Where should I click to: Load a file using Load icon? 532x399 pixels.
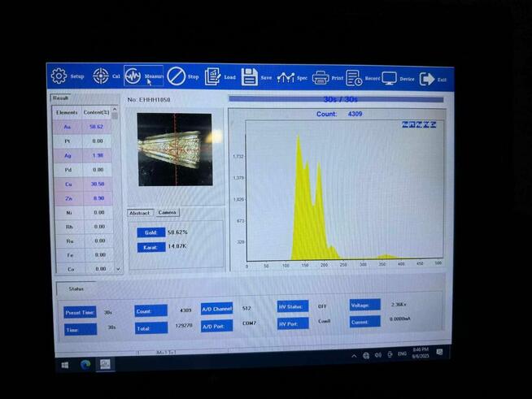click(x=213, y=76)
